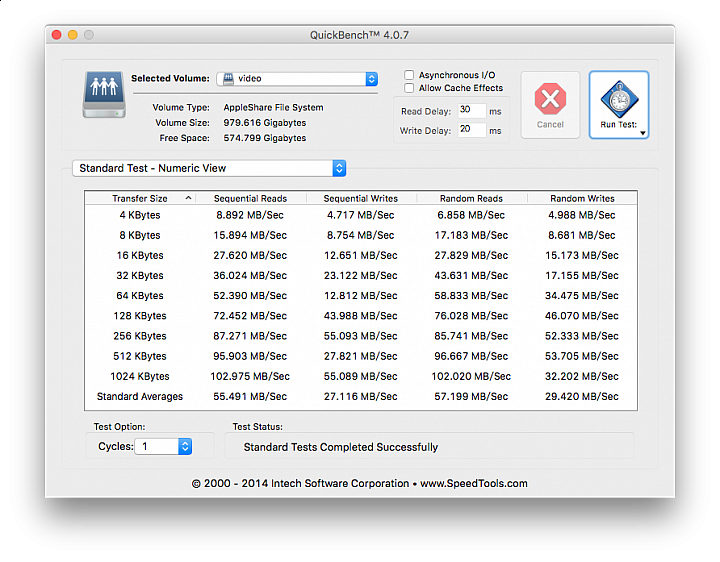Viewport: 720px width, 562px height.
Task: Open the Standard Test view selector
Action: pos(209,168)
